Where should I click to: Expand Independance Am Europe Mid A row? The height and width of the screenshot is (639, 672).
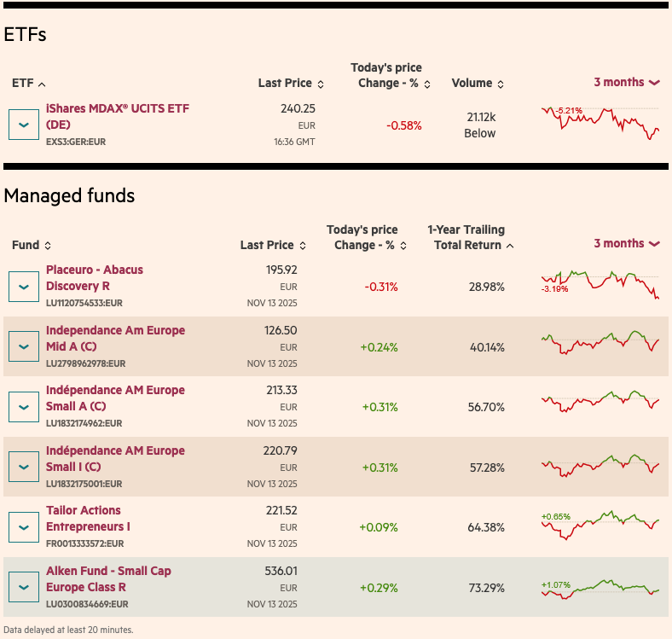(x=23, y=346)
